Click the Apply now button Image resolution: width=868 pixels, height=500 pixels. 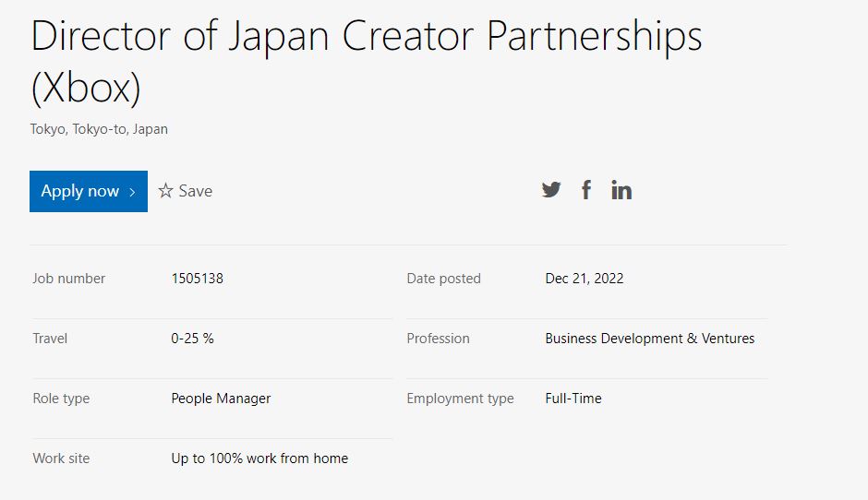click(x=89, y=191)
